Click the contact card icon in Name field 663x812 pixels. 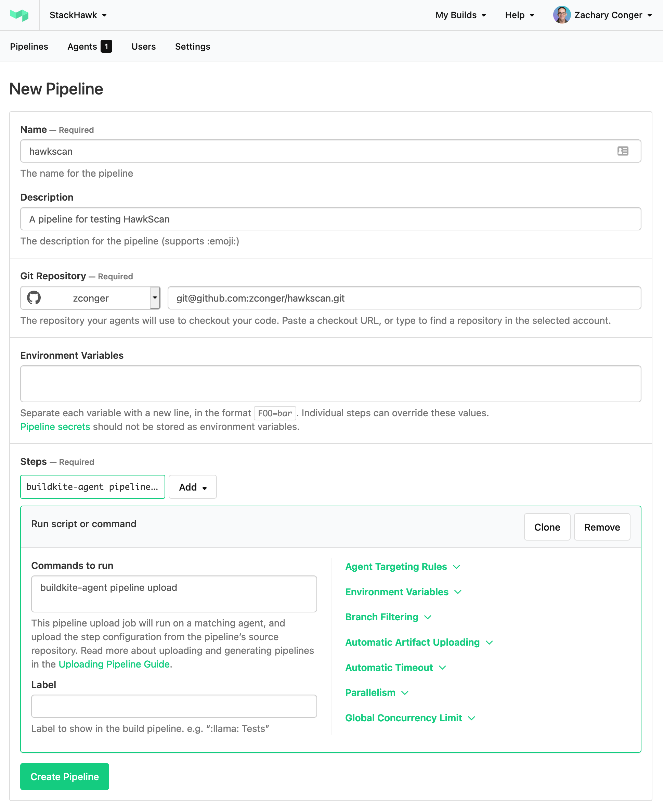point(623,151)
